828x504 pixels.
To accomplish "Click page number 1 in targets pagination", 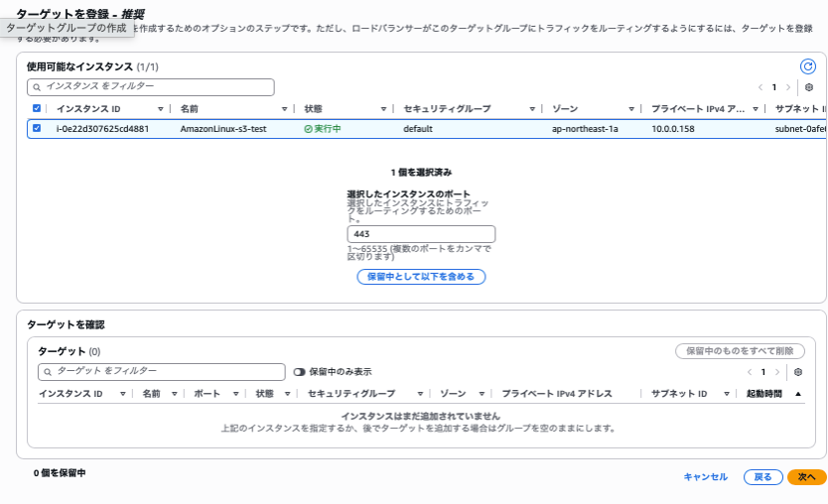I will [763, 372].
